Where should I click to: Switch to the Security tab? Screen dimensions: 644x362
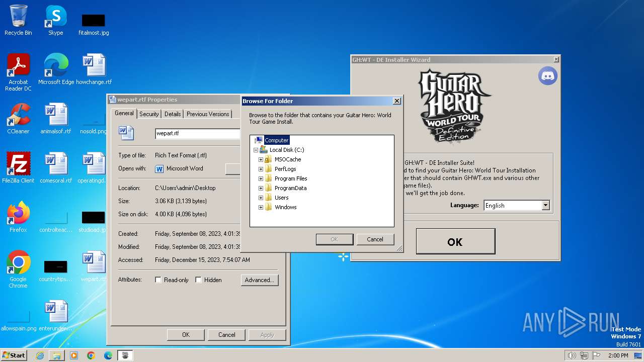[x=149, y=114]
